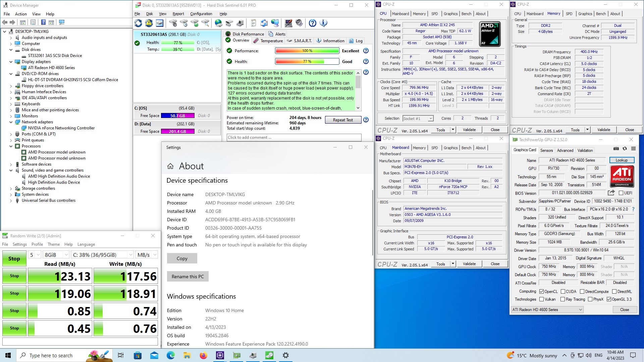644x362 pixels.
Task: Click the disk with green checkmark test icon
Action: [195, 23]
